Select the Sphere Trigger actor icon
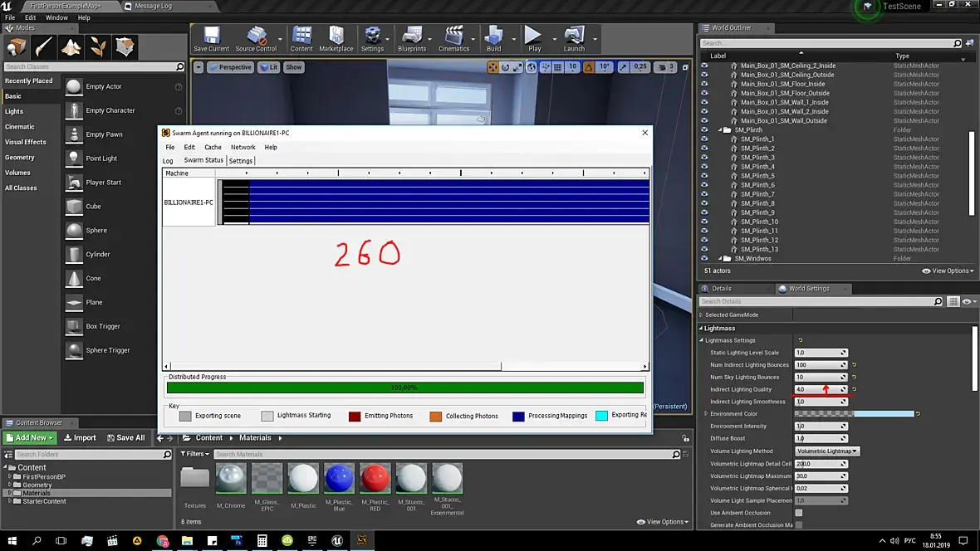 click(x=74, y=350)
